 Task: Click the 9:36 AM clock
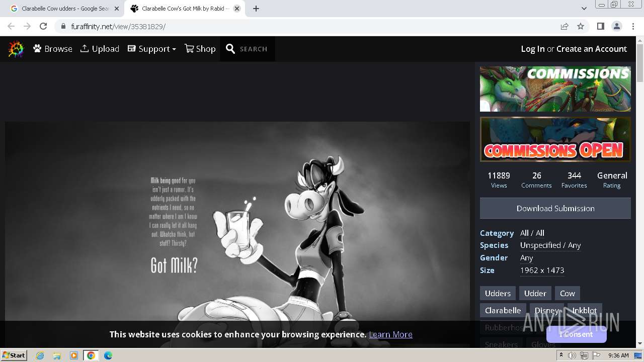[618, 355]
